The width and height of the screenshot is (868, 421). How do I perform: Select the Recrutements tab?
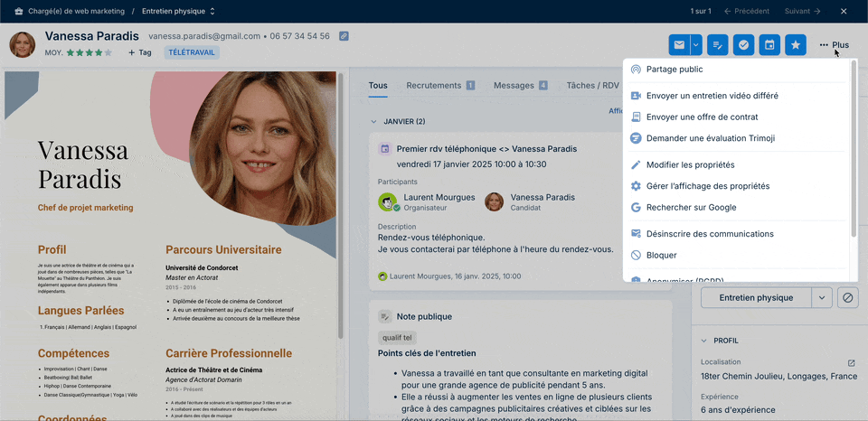pos(440,86)
